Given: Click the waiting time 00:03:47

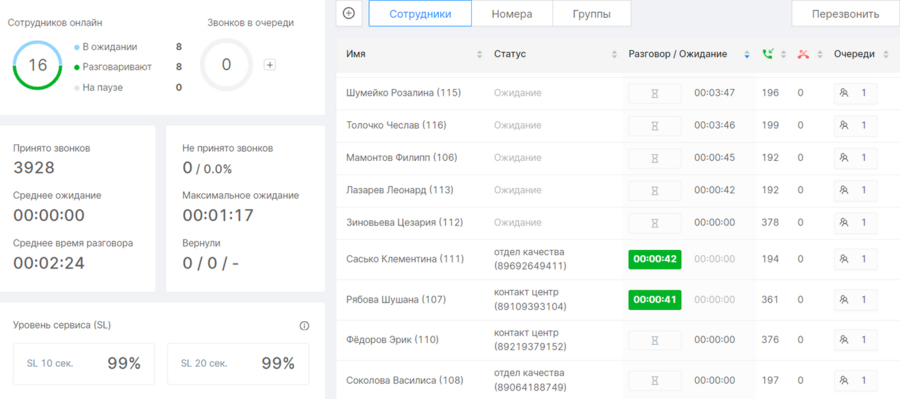Looking at the screenshot, I should [x=714, y=92].
